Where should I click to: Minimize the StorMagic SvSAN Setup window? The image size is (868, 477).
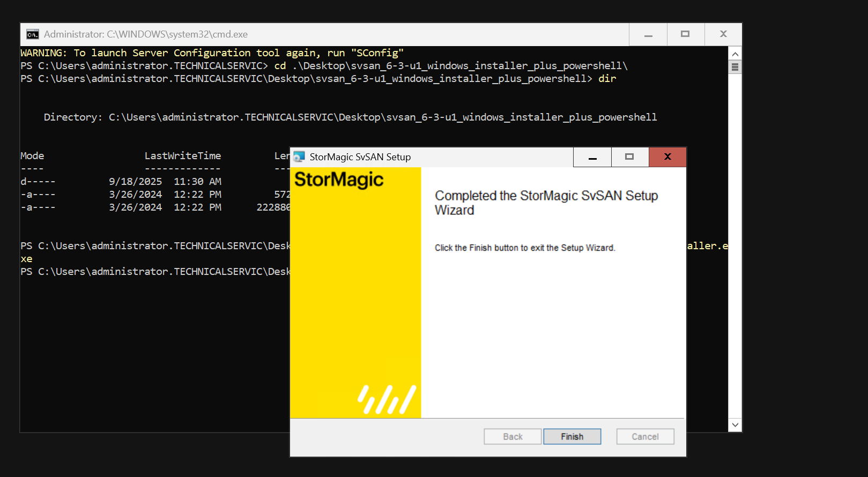point(592,157)
